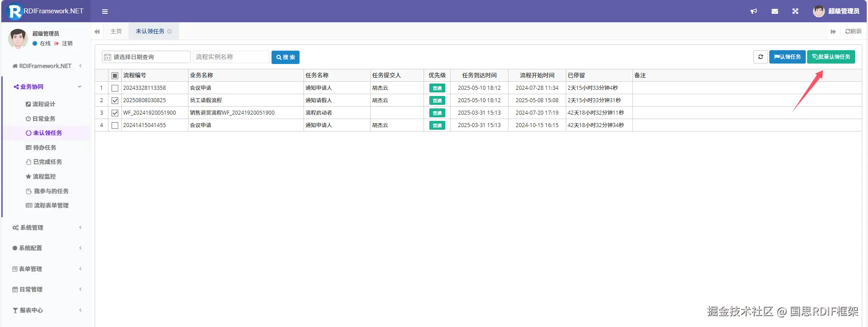Expand the 系统管理 sidebar menu
This screenshot has width=868, height=327.
point(47,227)
